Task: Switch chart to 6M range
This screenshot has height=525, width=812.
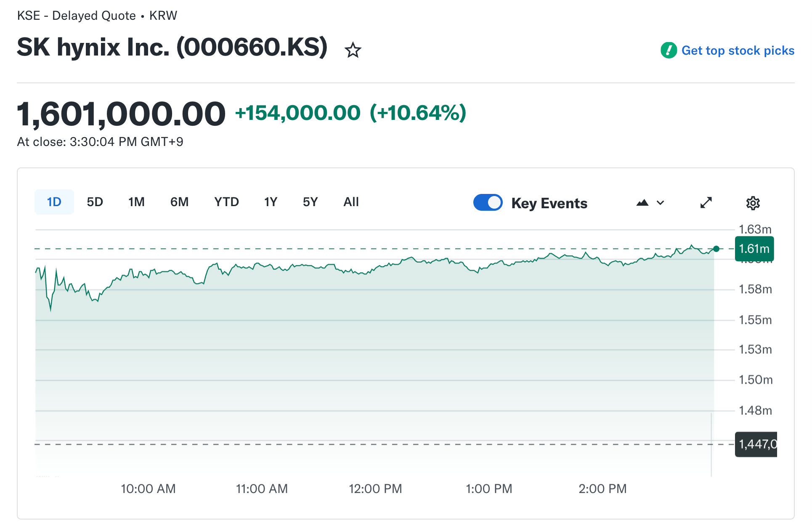Action: tap(179, 202)
